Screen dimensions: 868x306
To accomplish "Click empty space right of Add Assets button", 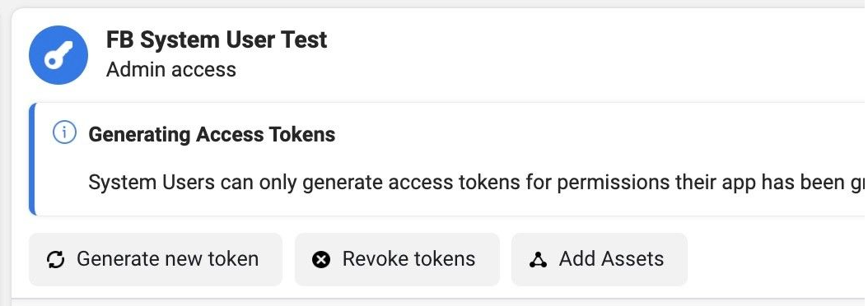I will click(775, 259).
